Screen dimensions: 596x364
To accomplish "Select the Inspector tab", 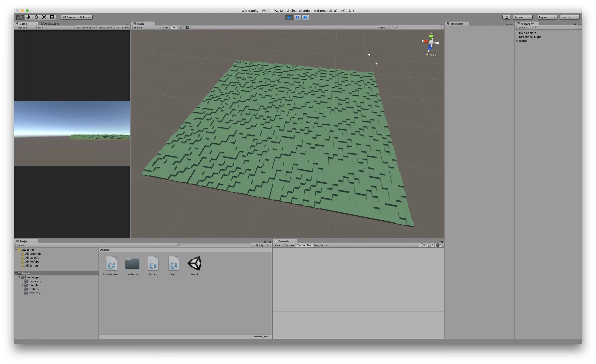I will pos(456,24).
